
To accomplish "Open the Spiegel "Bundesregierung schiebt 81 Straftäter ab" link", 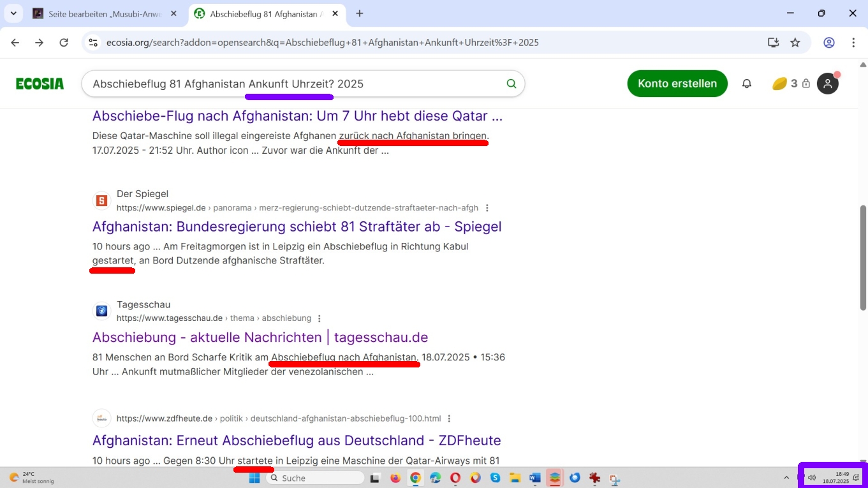I will 297,226.
